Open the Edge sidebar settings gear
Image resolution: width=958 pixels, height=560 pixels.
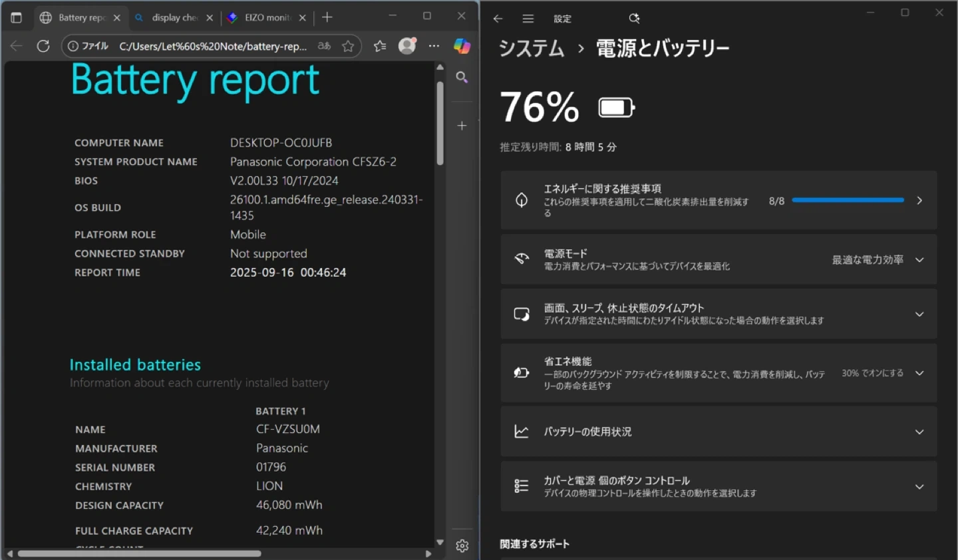tap(462, 546)
